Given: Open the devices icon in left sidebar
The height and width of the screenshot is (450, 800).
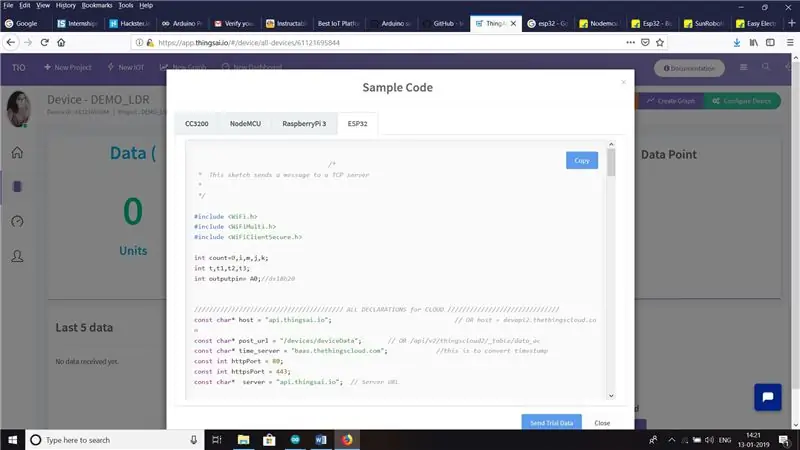Looking at the screenshot, I should coord(17,187).
